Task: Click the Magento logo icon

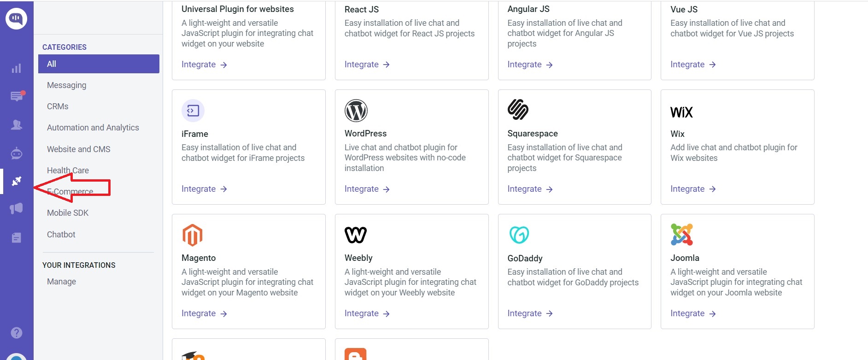Action: (193, 235)
